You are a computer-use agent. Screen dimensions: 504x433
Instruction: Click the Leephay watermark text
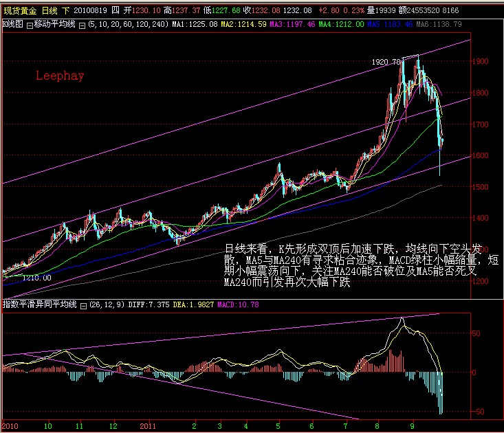(60, 76)
